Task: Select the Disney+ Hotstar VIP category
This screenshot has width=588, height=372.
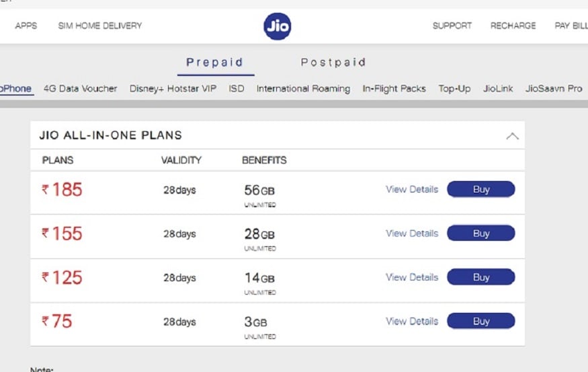Action: [173, 88]
